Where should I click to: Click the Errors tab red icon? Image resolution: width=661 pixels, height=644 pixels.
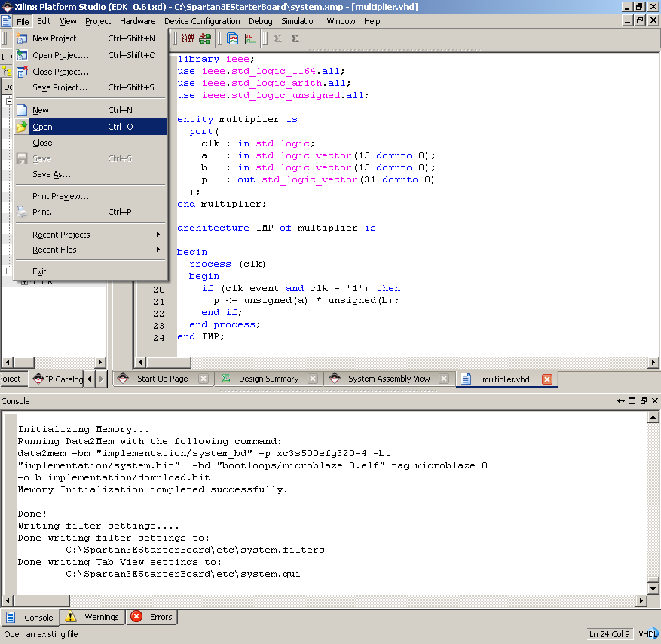136,617
